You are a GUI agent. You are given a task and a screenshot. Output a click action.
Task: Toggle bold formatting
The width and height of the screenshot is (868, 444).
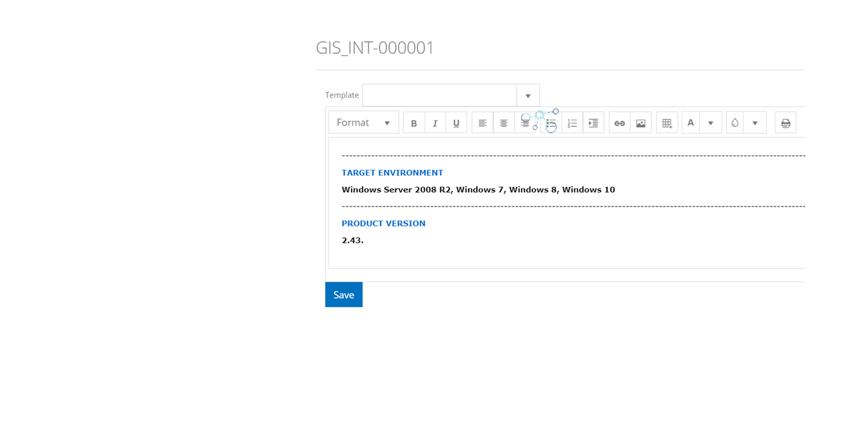click(x=414, y=123)
